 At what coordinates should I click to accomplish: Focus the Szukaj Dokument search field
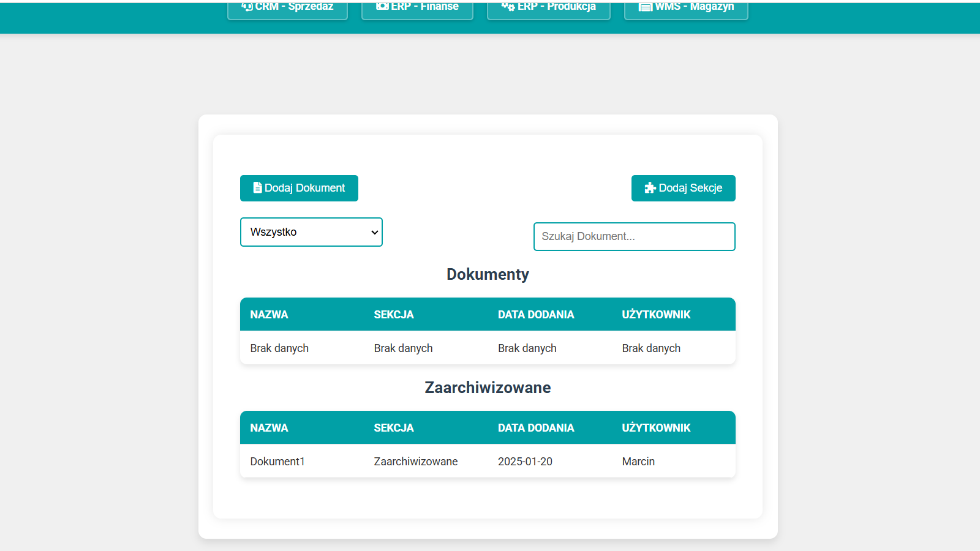[x=634, y=236]
